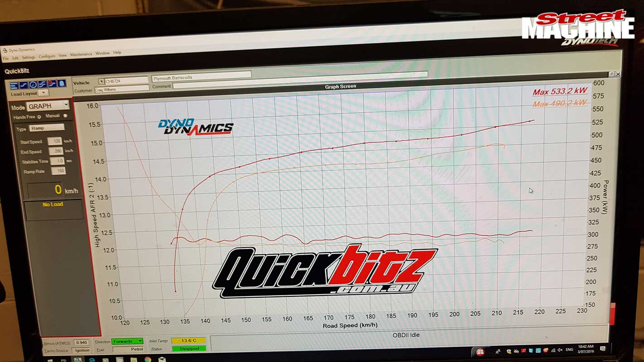Click the cloud sync tray icon
The height and width of the screenshot is (362, 644).
click(516, 351)
